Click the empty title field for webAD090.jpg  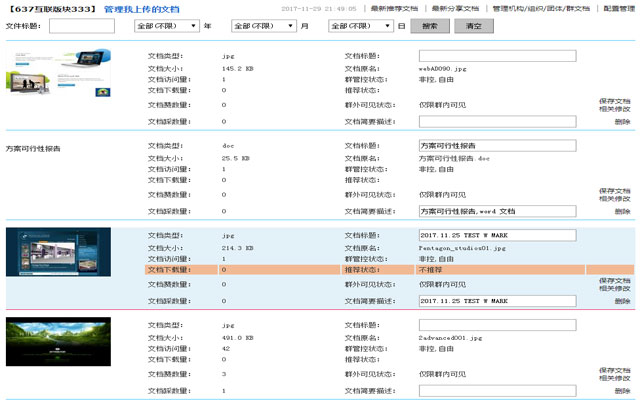coord(497,56)
